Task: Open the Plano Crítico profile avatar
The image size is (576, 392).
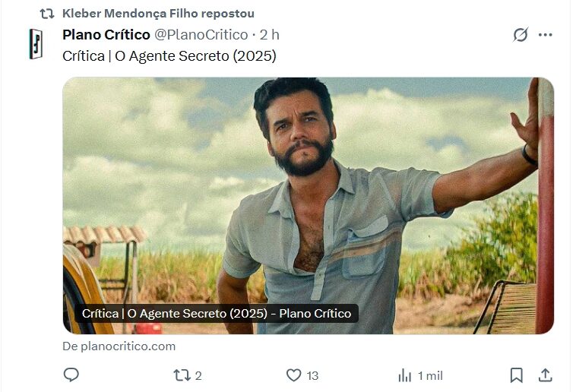Action: click(x=36, y=44)
